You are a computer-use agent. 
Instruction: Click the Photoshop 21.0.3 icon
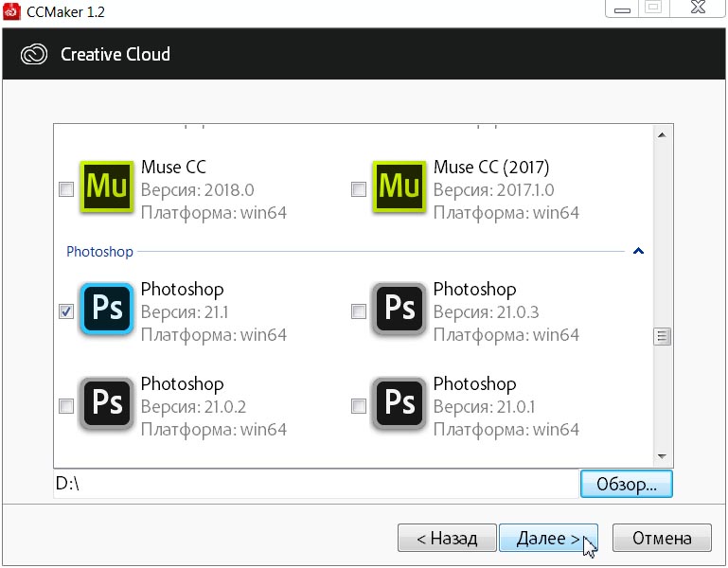(x=400, y=310)
